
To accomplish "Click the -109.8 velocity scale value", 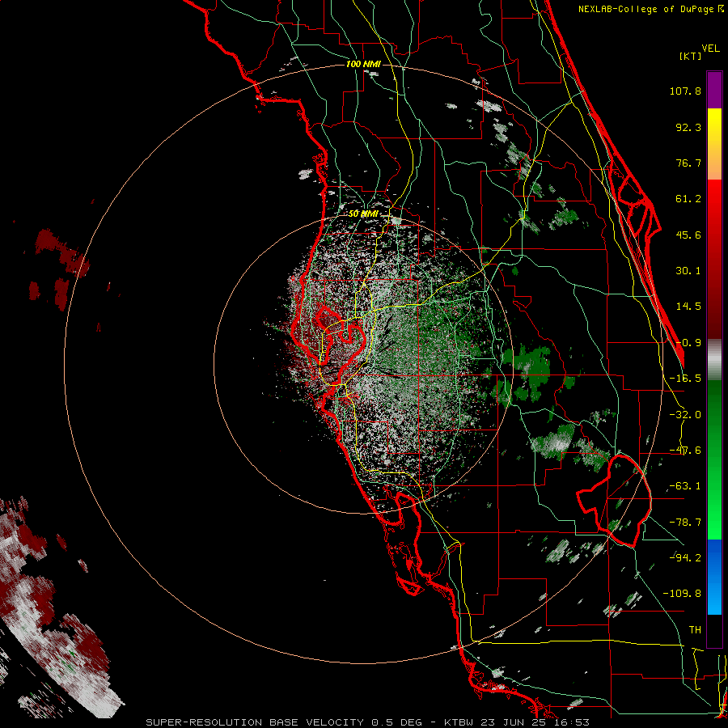I will pos(682,594).
